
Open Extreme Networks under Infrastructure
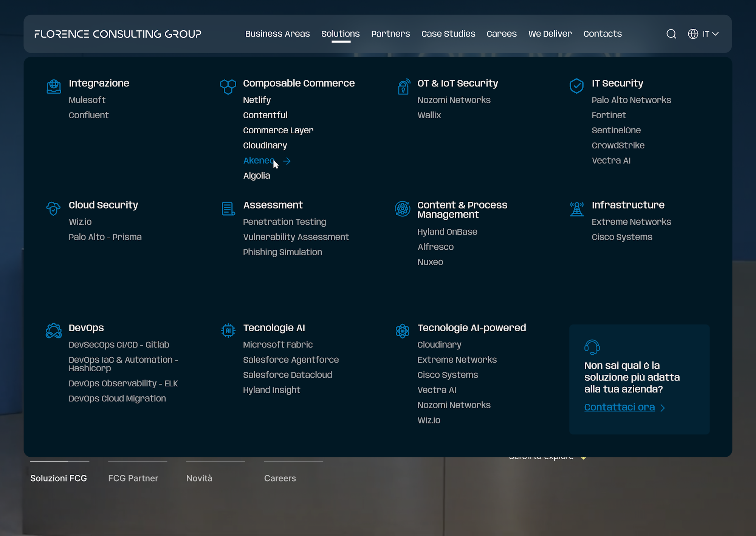(x=631, y=222)
